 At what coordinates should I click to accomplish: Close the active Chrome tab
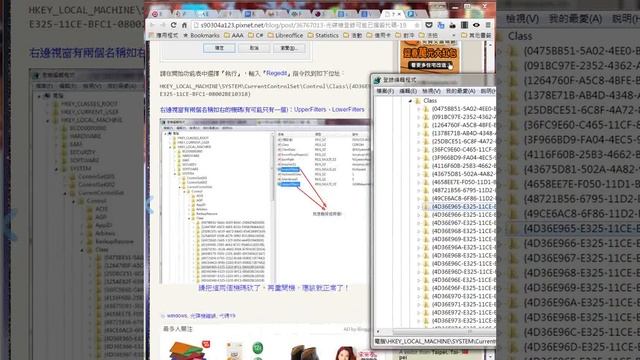[x=400, y=14]
